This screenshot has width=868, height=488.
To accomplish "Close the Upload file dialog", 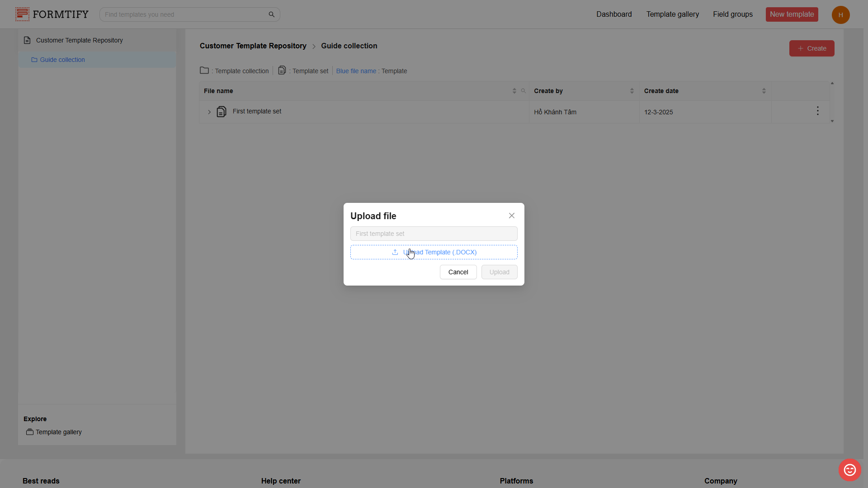I will [x=511, y=216].
